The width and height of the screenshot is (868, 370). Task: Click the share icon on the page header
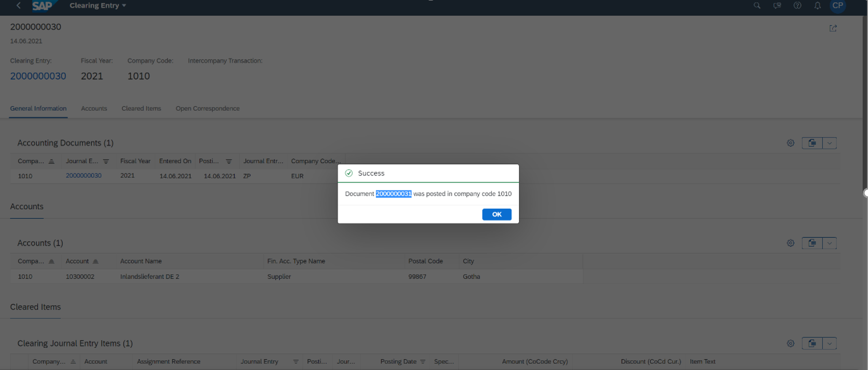pos(833,28)
